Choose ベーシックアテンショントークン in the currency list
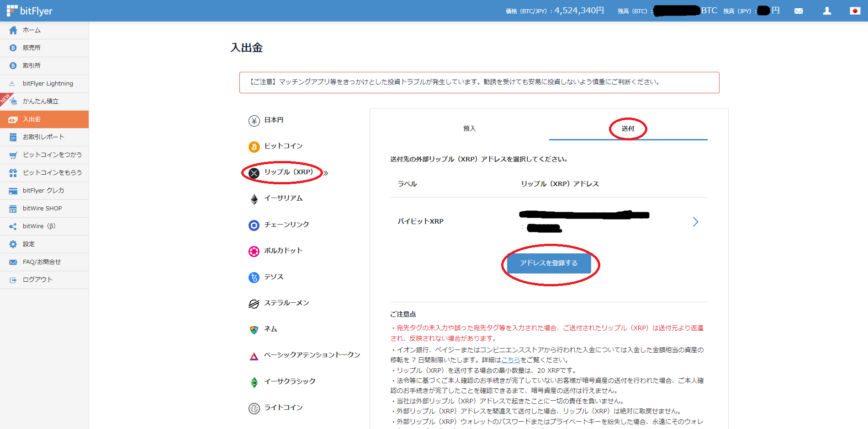The image size is (868, 429). pyautogui.click(x=312, y=355)
